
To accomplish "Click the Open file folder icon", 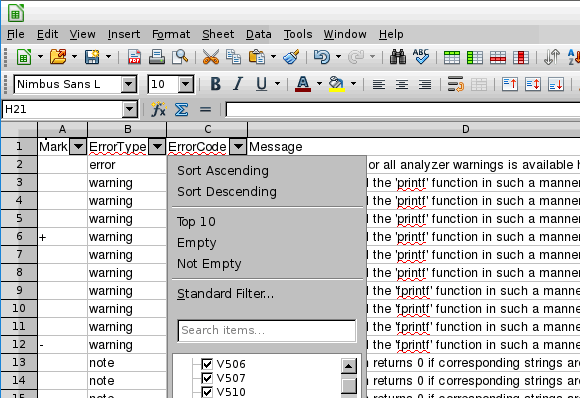I will (58, 57).
